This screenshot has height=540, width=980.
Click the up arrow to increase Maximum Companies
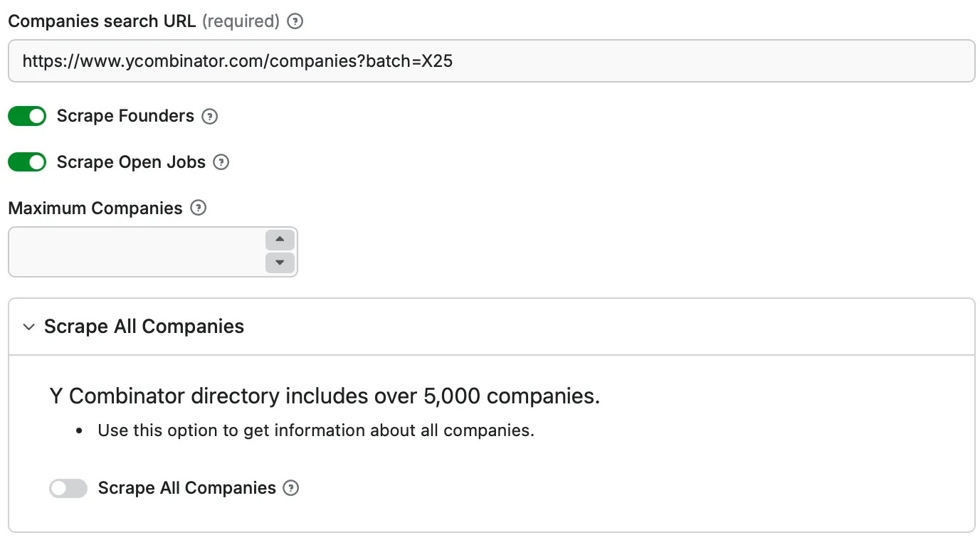(x=279, y=240)
